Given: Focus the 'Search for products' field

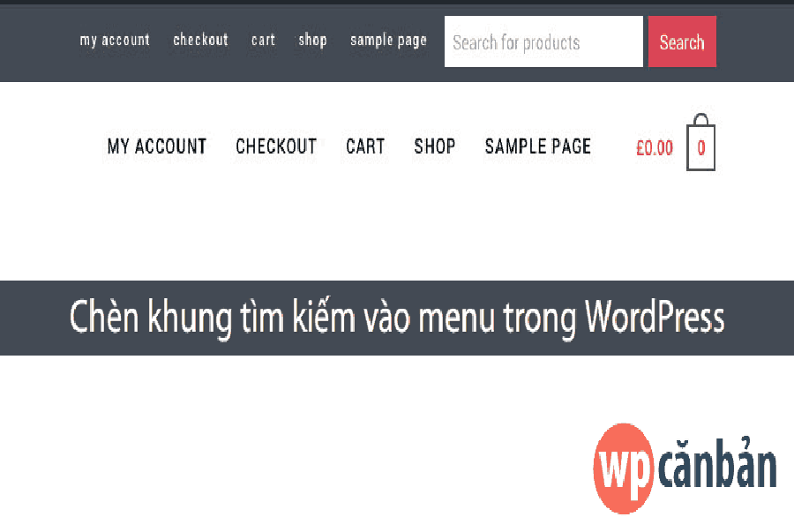Looking at the screenshot, I should (543, 41).
